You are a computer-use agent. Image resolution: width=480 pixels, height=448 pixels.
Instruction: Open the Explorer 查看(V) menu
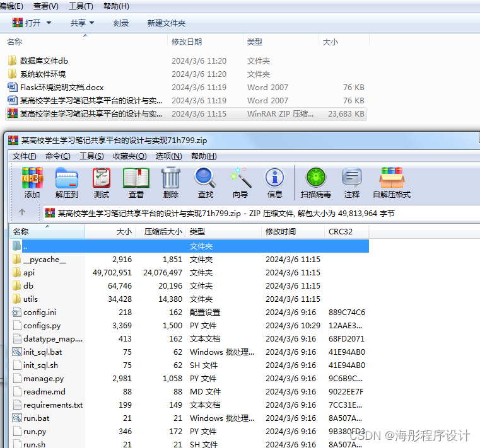[x=46, y=6]
